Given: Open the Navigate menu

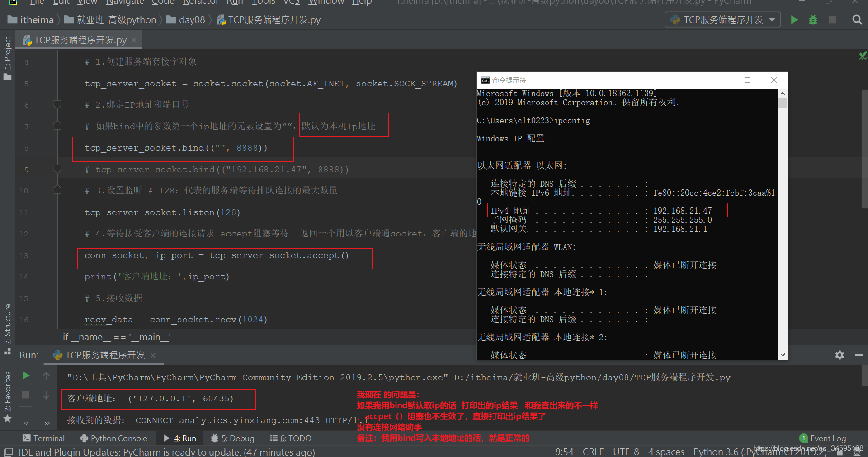Looking at the screenshot, I should (125, 2).
